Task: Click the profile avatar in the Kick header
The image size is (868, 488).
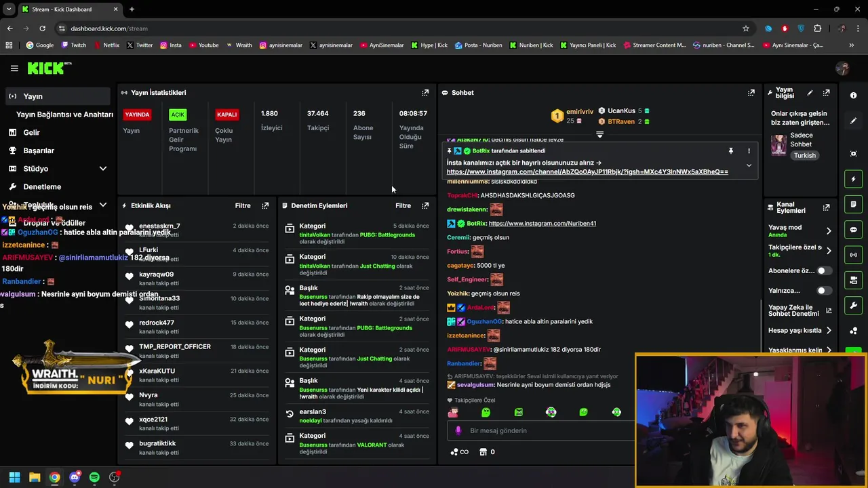Action: [x=843, y=68]
